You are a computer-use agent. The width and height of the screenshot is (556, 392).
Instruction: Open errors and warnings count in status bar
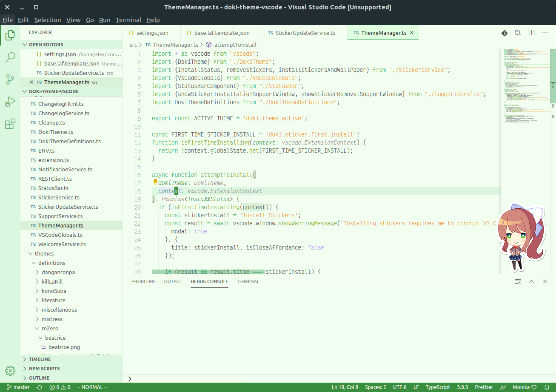pos(60,387)
